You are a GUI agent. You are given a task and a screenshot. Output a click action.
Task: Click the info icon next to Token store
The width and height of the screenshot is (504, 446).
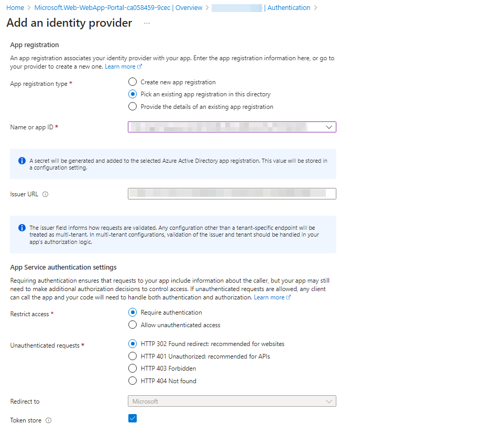tap(48, 420)
